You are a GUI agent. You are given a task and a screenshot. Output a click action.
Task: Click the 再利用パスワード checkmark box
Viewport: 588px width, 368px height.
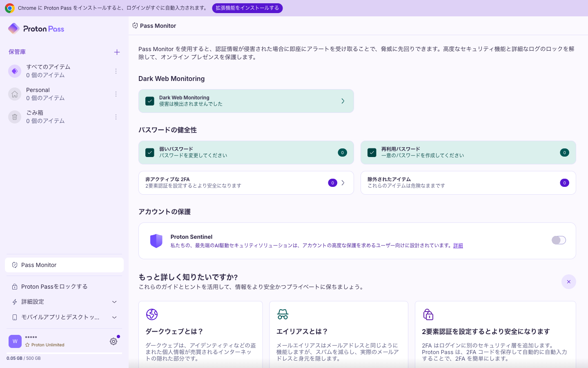click(372, 153)
